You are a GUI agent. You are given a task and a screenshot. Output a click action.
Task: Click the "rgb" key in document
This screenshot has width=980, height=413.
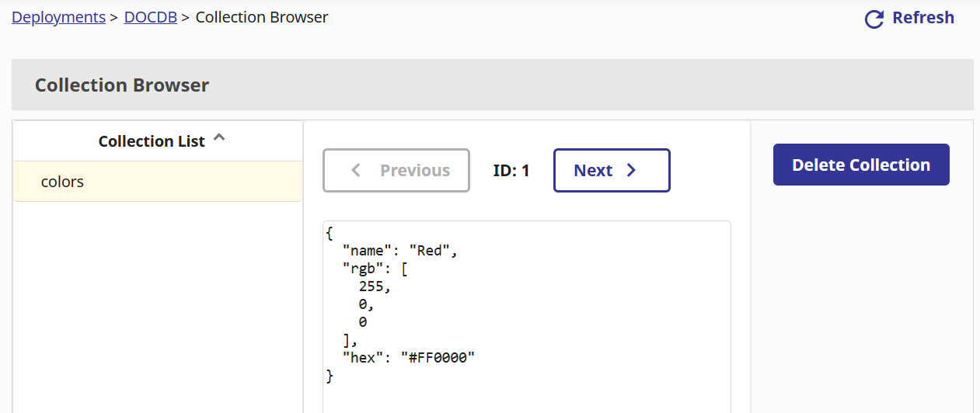coord(367,269)
